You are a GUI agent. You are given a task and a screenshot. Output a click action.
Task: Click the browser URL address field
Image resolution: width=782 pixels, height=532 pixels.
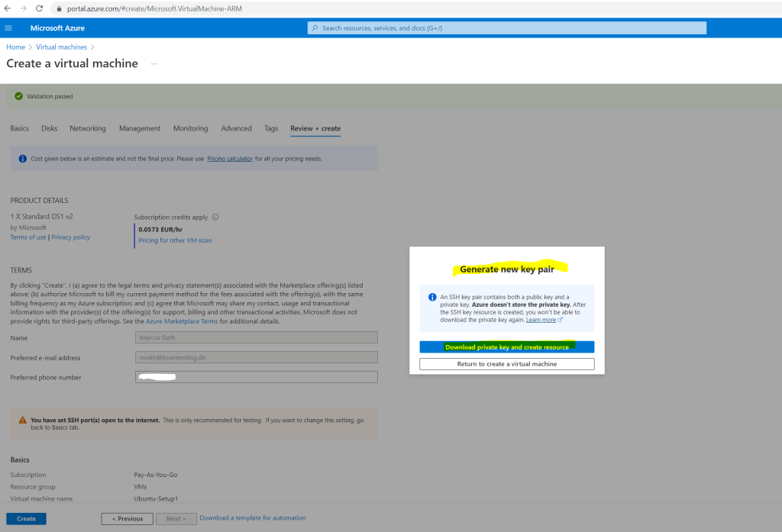[x=154, y=8]
